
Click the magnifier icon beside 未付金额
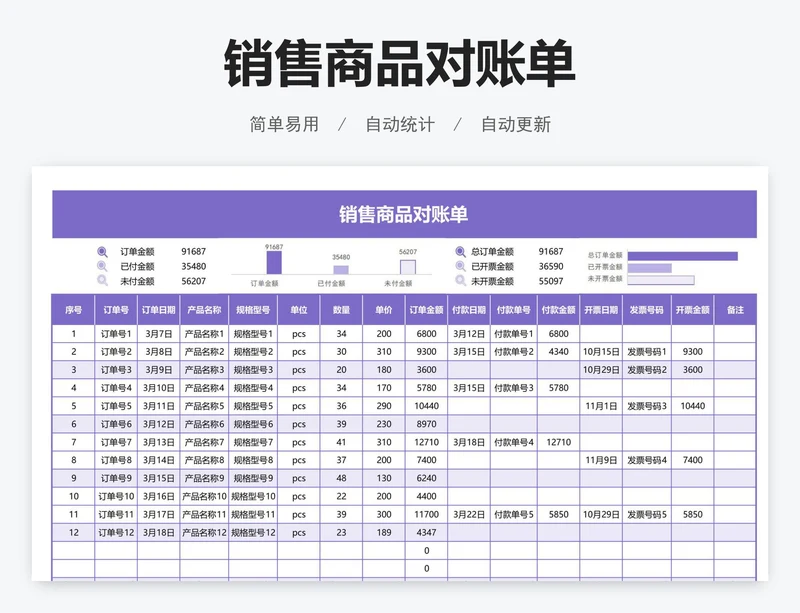pos(103,281)
